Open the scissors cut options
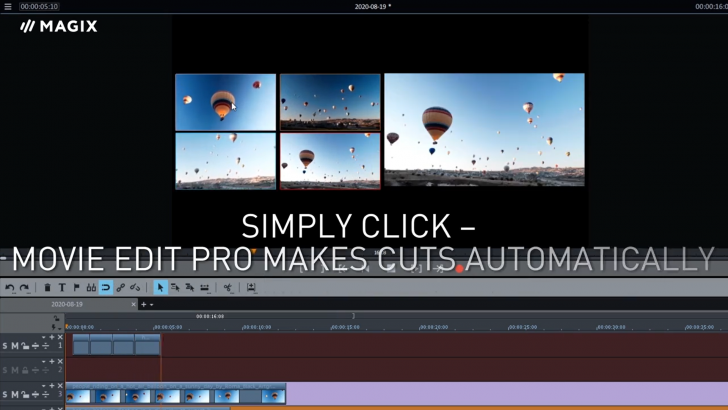728x410 pixels. (228, 288)
